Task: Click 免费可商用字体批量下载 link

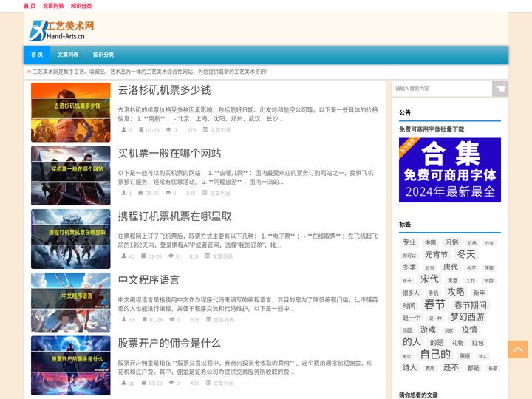Action: (432, 129)
